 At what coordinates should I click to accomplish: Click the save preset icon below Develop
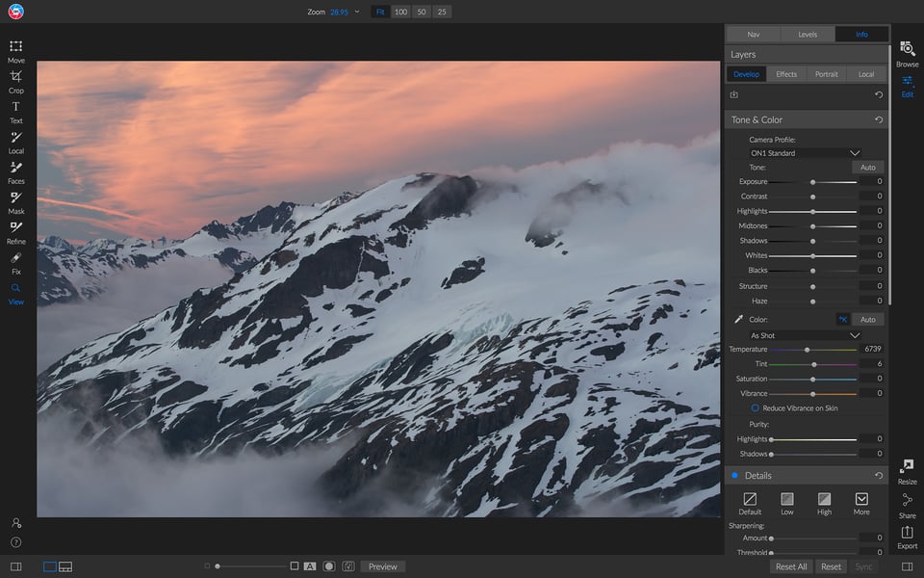pyautogui.click(x=734, y=94)
